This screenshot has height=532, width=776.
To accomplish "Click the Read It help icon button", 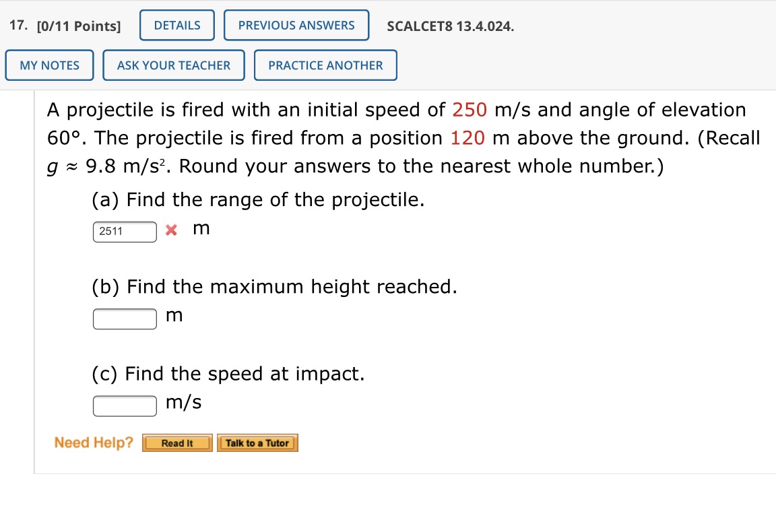I will 176,442.
